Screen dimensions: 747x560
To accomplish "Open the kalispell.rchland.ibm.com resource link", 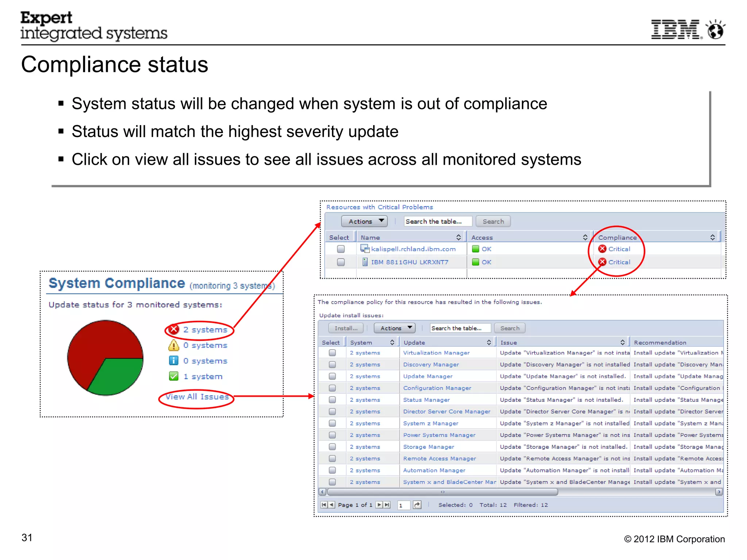I will click(413, 249).
